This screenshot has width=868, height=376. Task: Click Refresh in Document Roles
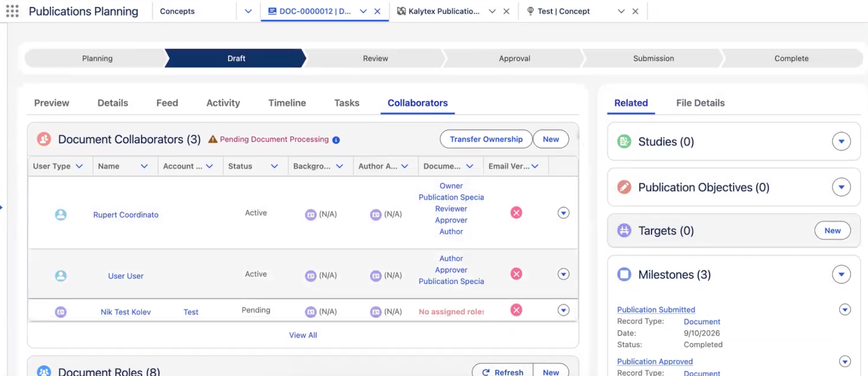point(502,372)
